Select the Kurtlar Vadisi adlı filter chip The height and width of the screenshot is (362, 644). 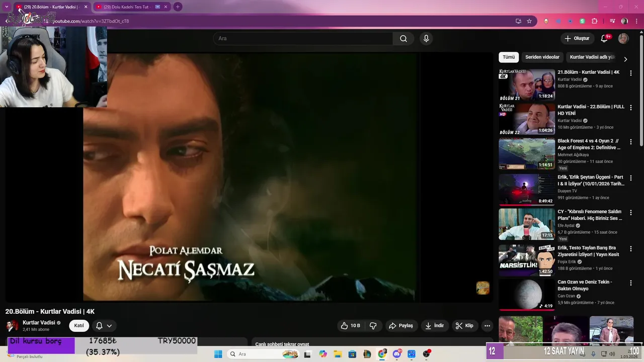coord(592,57)
